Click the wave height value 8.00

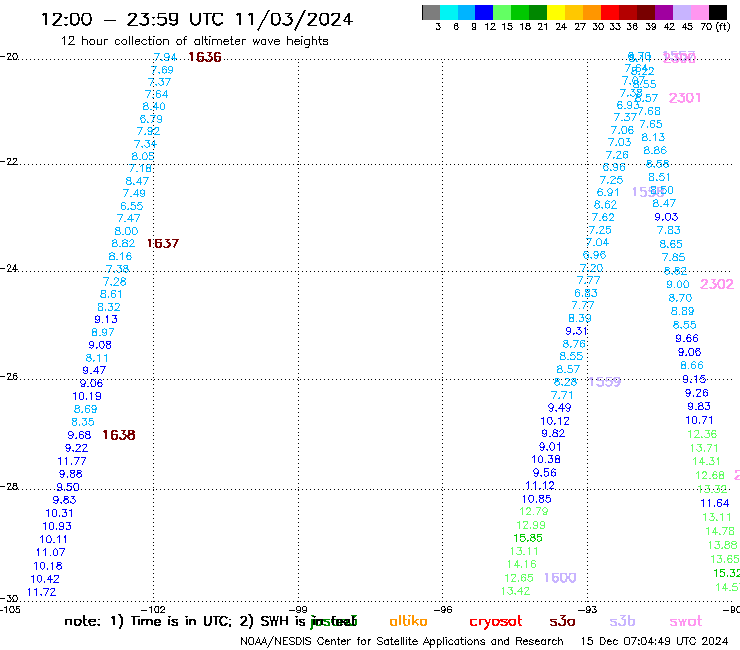tap(126, 231)
